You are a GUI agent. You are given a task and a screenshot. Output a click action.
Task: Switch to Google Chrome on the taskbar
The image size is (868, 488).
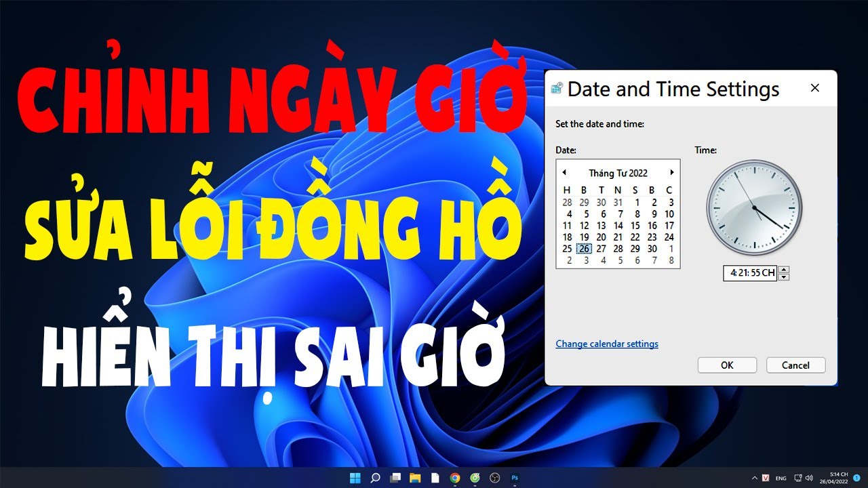click(455, 478)
